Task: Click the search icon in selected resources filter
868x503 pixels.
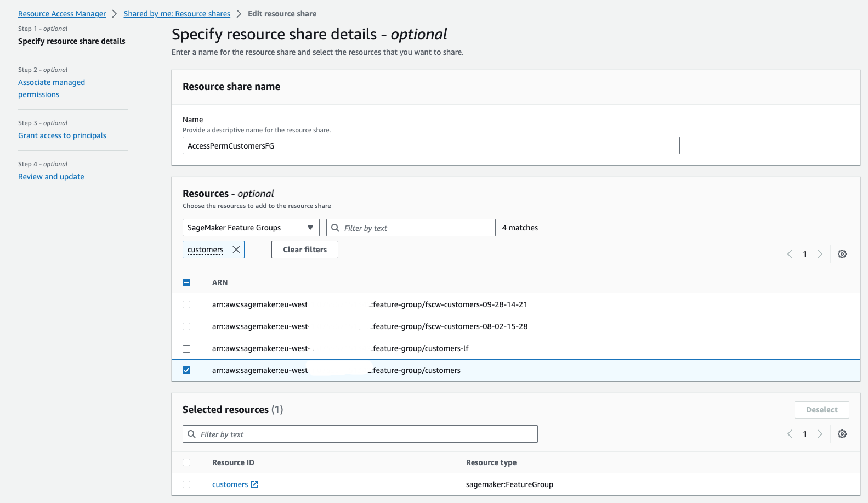Action: coord(191,434)
